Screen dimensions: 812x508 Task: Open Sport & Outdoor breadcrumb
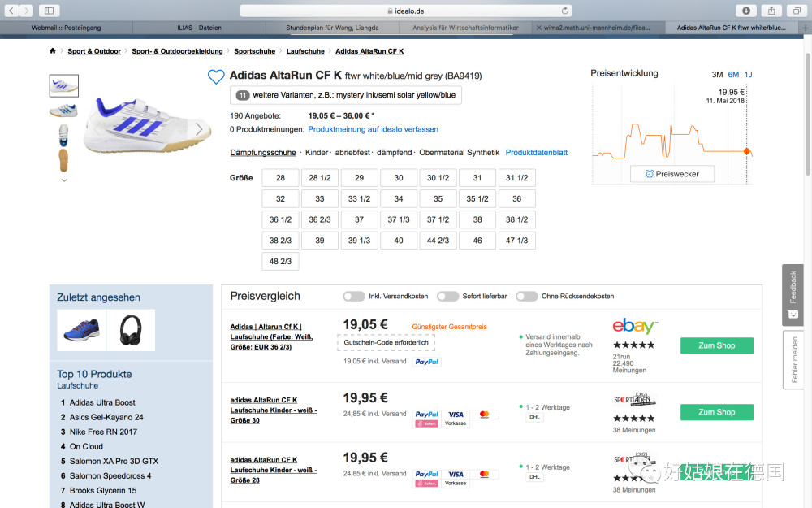click(93, 50)
